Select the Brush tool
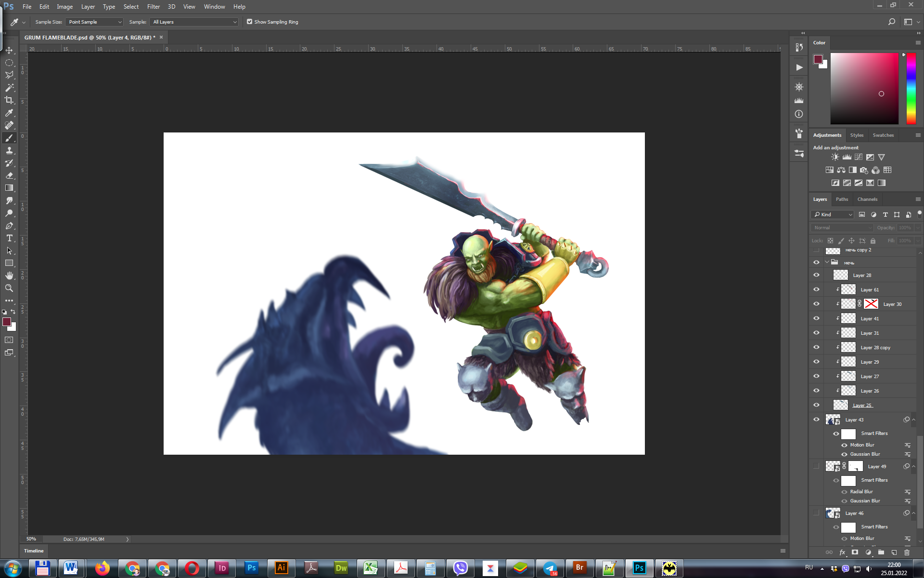This screenshot has width=924, height=578. 9,138
